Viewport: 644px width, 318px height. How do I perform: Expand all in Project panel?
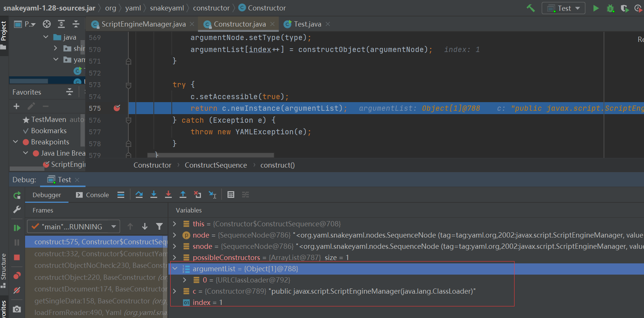pyautogui.click(x=61, y=24)
